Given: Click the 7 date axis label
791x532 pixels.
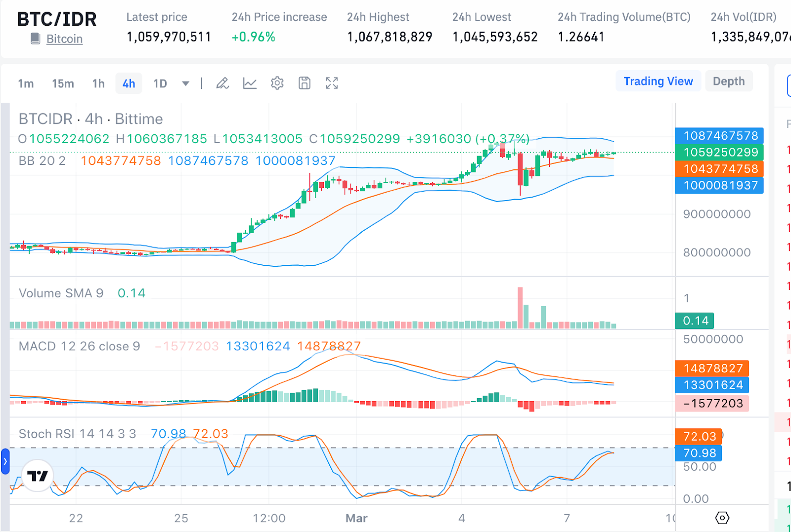Looking at the screenshot, I should pos(567,518).
